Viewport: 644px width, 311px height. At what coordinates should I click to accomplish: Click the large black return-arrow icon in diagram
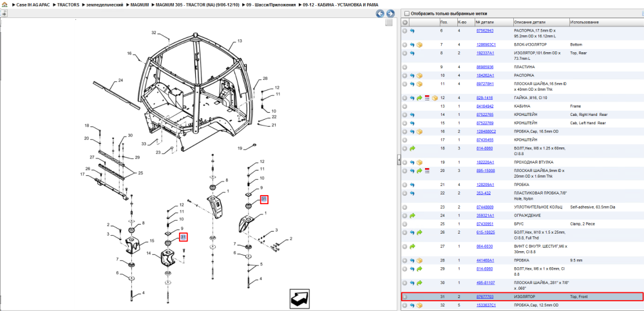[x=300, y=298]
